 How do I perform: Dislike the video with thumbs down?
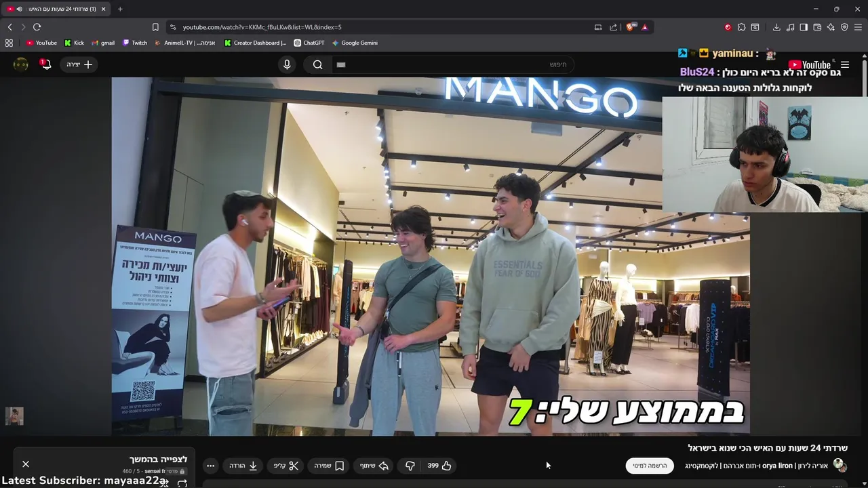pyautogui.click(x=410, y=466)
